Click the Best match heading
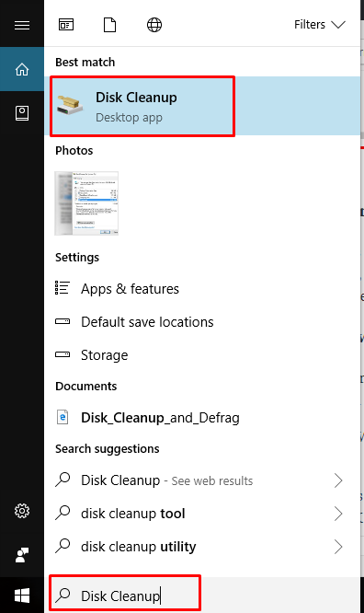Viewport: 364px width, 613px height. click(85, 63)
